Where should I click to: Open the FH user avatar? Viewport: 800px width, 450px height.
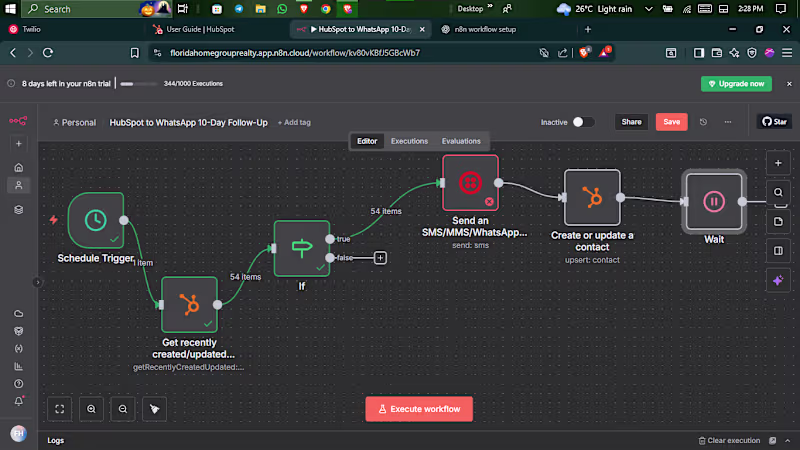18,434
